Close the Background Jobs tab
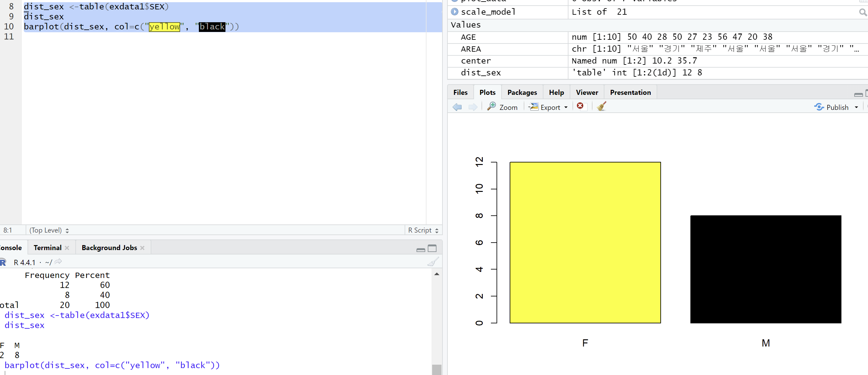The width and height of the screenshot is (868, 375). click(x=142, y=248)
